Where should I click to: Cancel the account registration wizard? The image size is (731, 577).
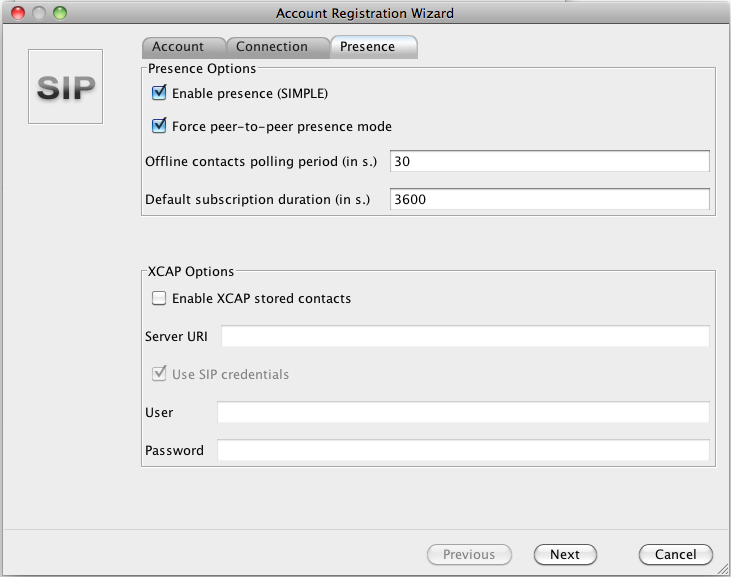(x=675, y=554)
